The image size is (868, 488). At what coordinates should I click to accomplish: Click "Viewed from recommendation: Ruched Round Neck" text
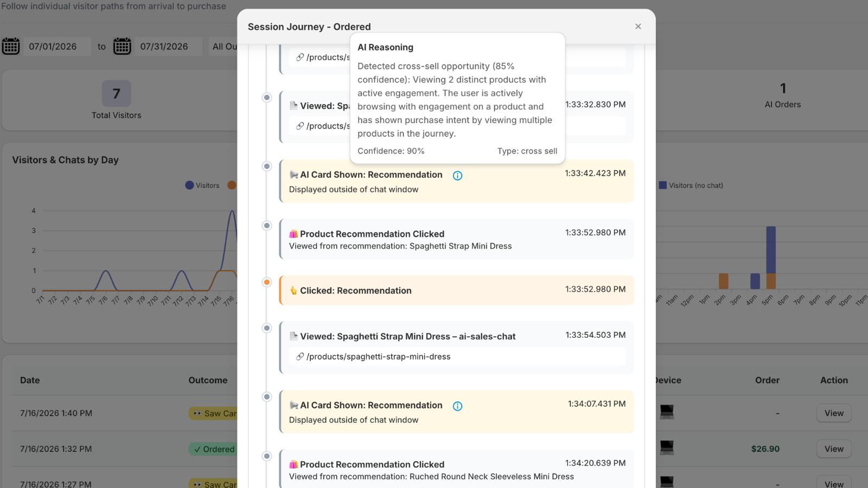point(431,477)
